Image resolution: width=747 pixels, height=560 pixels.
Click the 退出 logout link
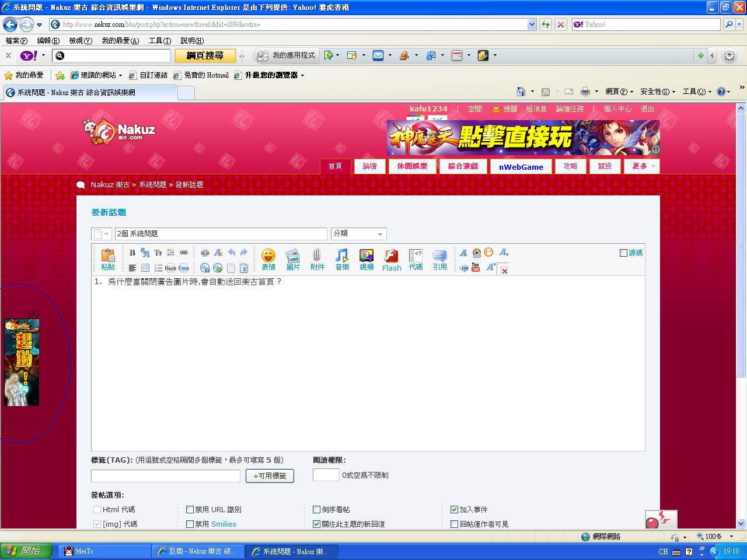click(x=647, y=109)
